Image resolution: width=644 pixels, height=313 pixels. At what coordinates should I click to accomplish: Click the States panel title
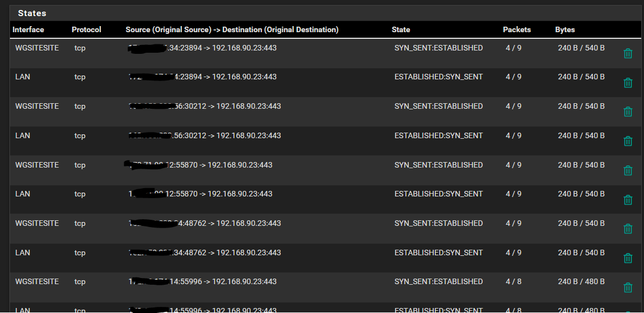tap(32, 13)
